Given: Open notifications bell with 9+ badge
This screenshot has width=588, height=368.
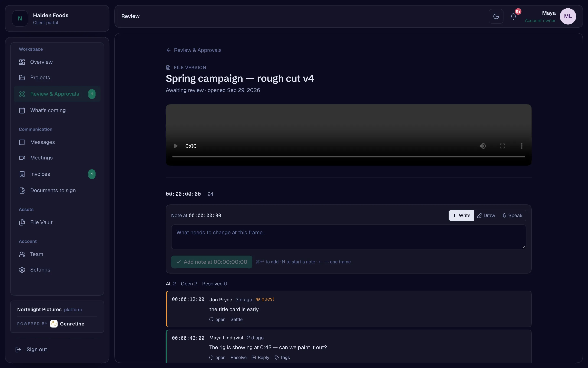Looking at the screenshot, I should (513, 16).
